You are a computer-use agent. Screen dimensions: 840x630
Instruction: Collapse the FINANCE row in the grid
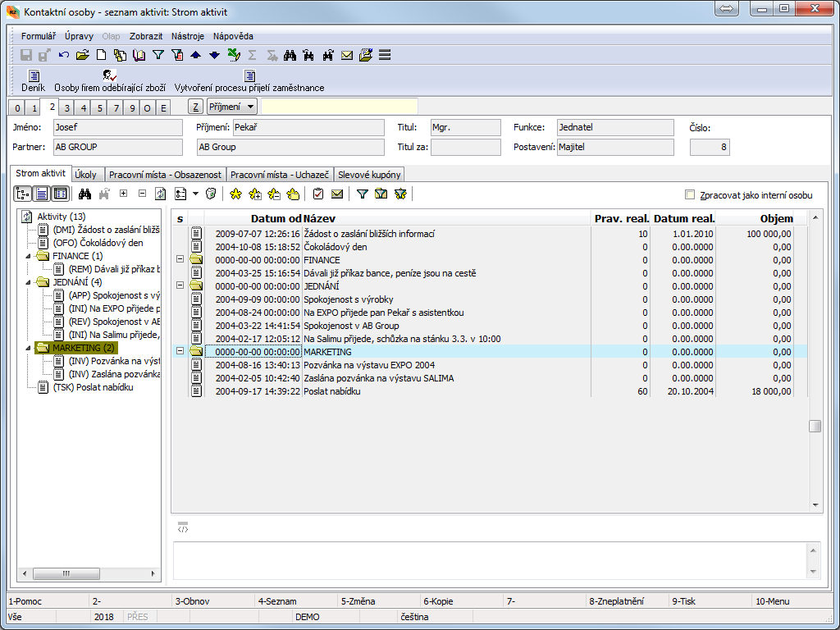[x=180, y=260]
